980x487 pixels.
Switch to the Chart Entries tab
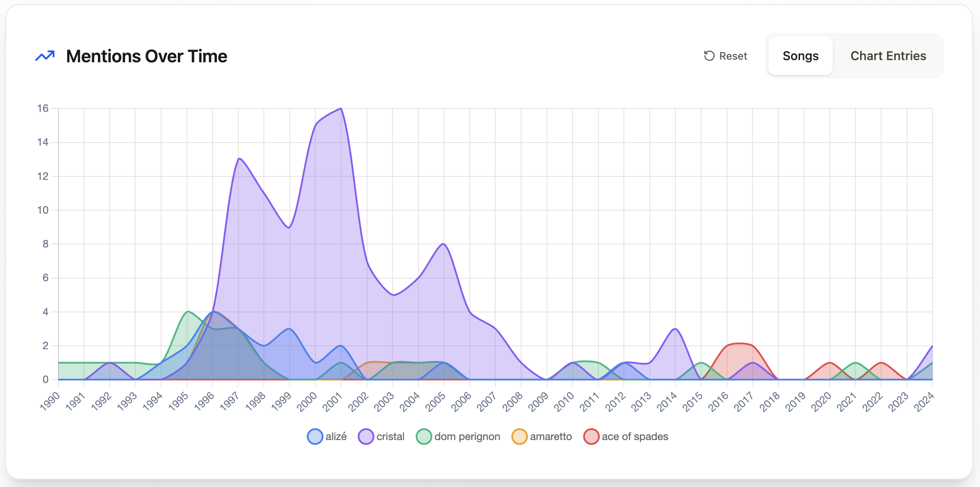888,56
